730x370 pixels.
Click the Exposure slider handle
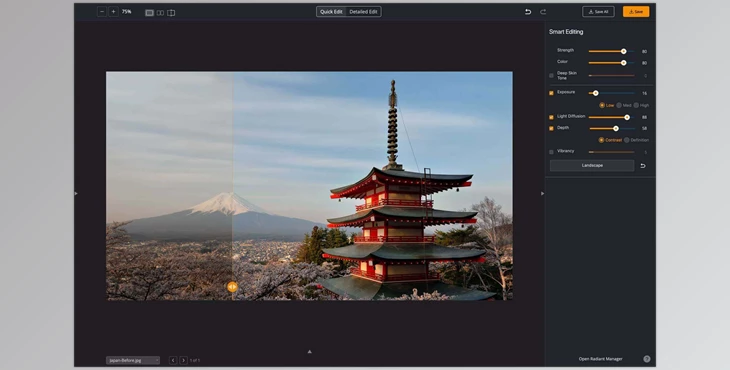595,93
